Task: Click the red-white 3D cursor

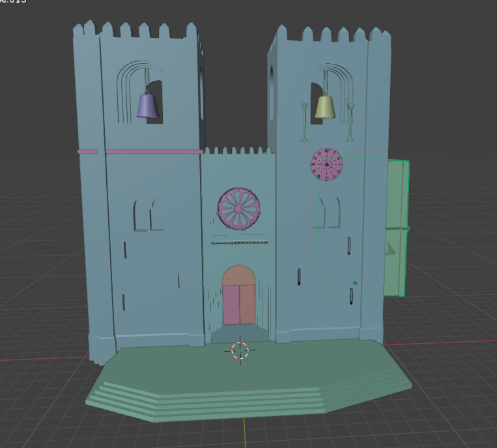Action: 240,350
